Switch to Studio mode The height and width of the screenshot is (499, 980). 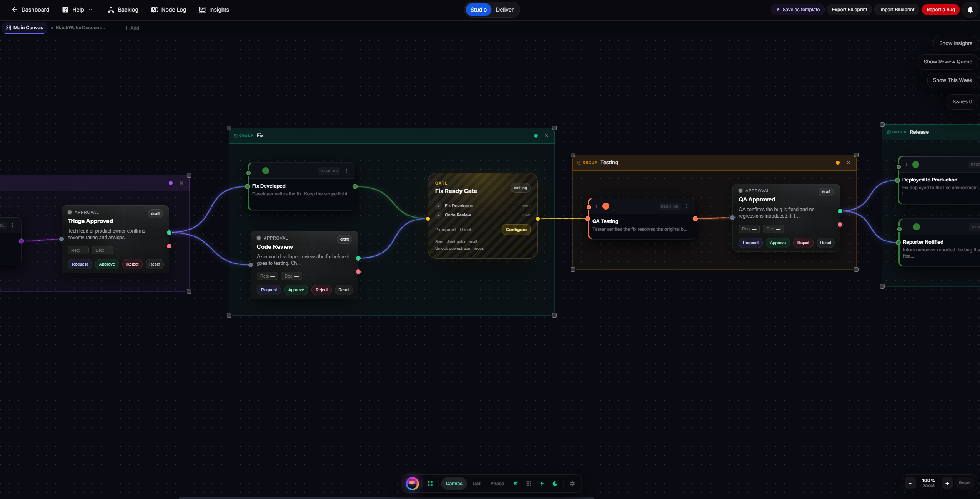pyautogui.click(x=478, y=10)
